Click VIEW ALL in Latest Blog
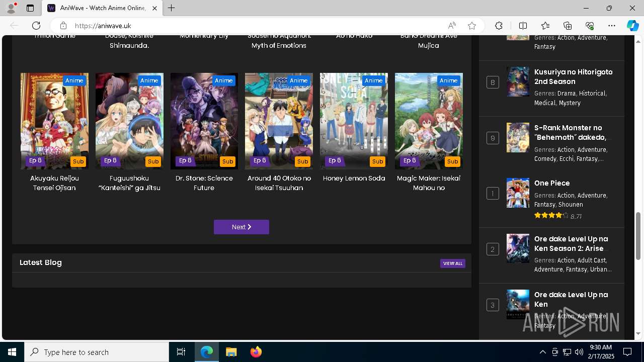Viewport: 644px width, 362px height. click(x=453, y=263)
